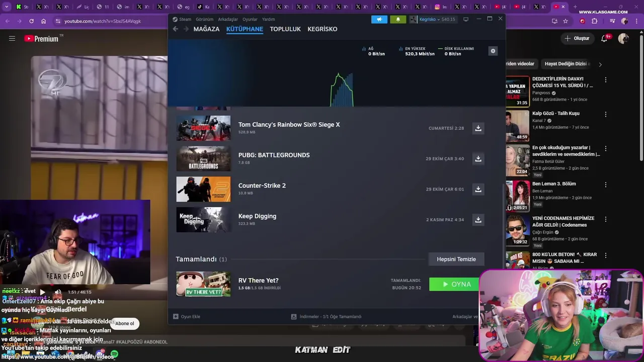
Task: Click YouTube Oluştur button
Action: click(x=577, y=39)
